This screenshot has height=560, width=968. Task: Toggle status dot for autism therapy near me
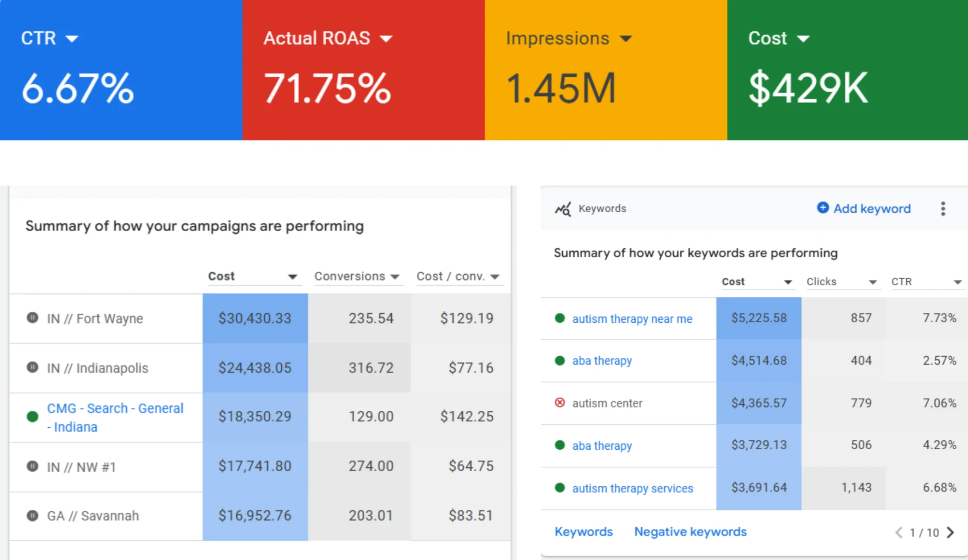[x=560, y=318]
